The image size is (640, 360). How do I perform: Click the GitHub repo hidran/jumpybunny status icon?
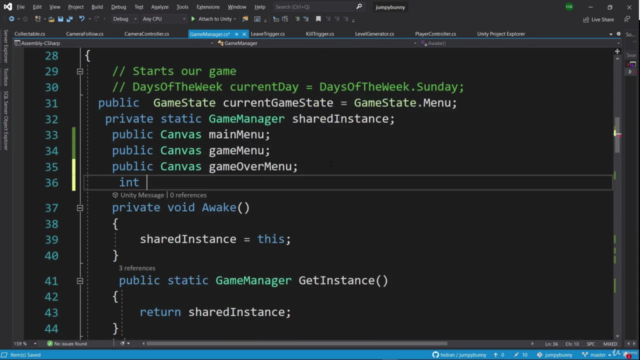click(436, 355)
